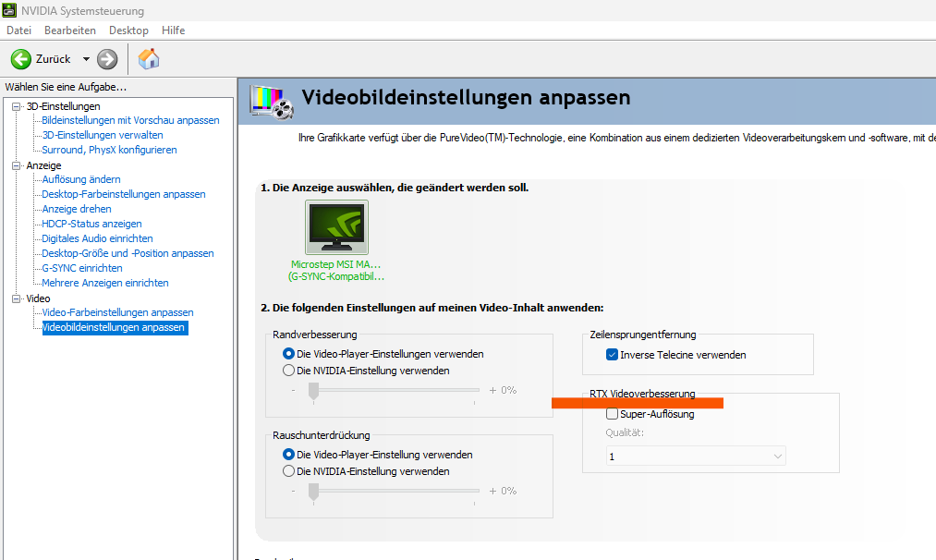Open Anzeige drehen page
Viewport: 936px width, 560px height.
[77, 209]
